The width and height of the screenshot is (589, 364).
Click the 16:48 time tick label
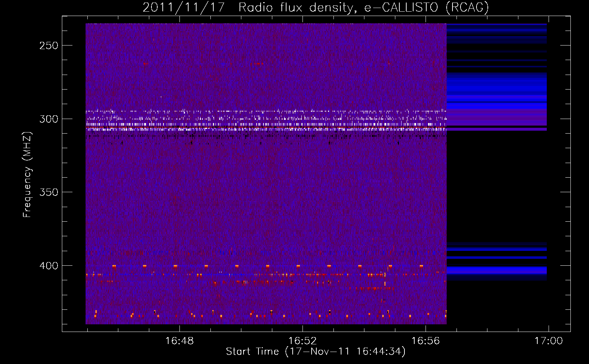click(x=179, y=341)
